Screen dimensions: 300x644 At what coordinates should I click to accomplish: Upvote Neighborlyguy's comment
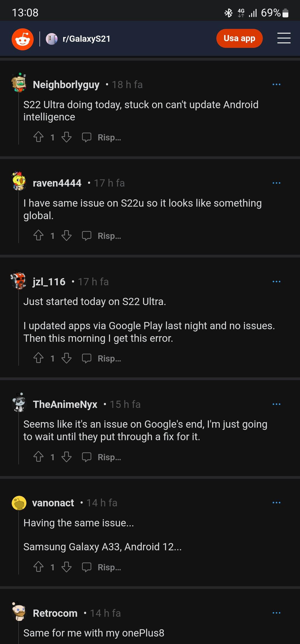[38, 137]
